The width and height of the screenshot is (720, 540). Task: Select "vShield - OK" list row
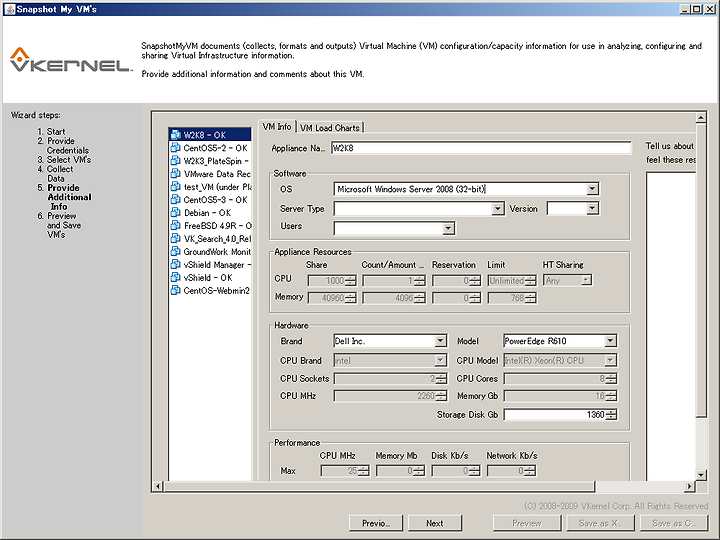[x=210, y=277]
